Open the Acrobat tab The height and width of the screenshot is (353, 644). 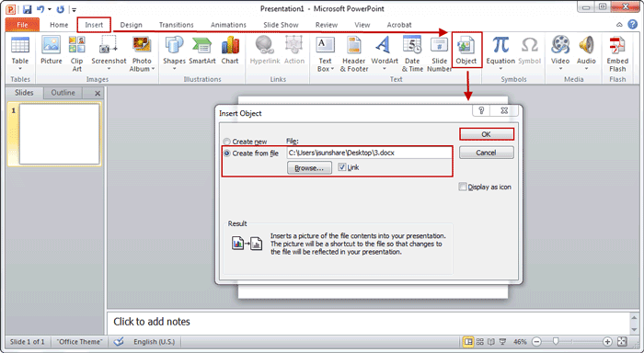[398, 25]
